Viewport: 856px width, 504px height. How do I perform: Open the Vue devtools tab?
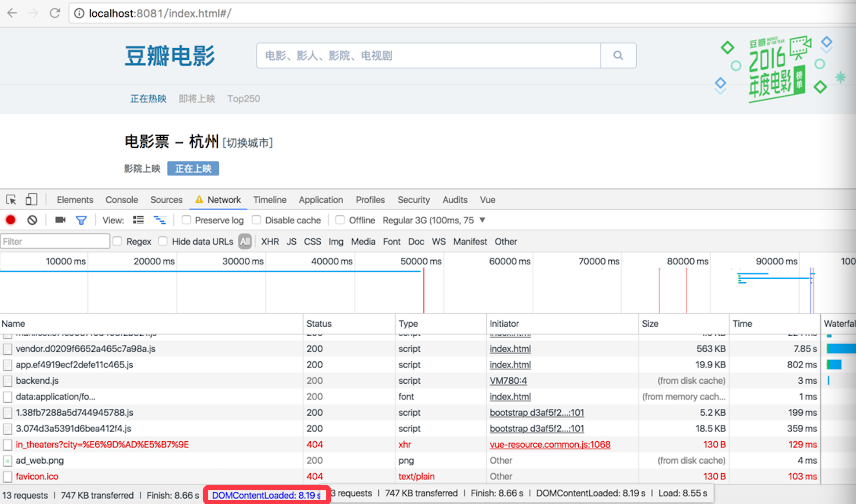point(487,200)
